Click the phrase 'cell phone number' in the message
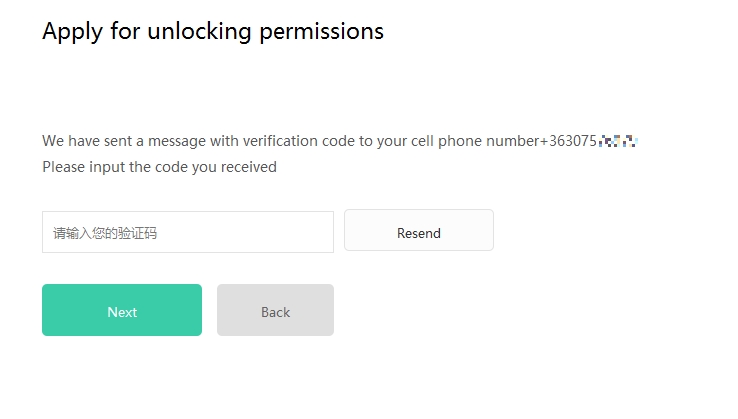This screenshot has width=738, height=419. [x=475, y=141]
